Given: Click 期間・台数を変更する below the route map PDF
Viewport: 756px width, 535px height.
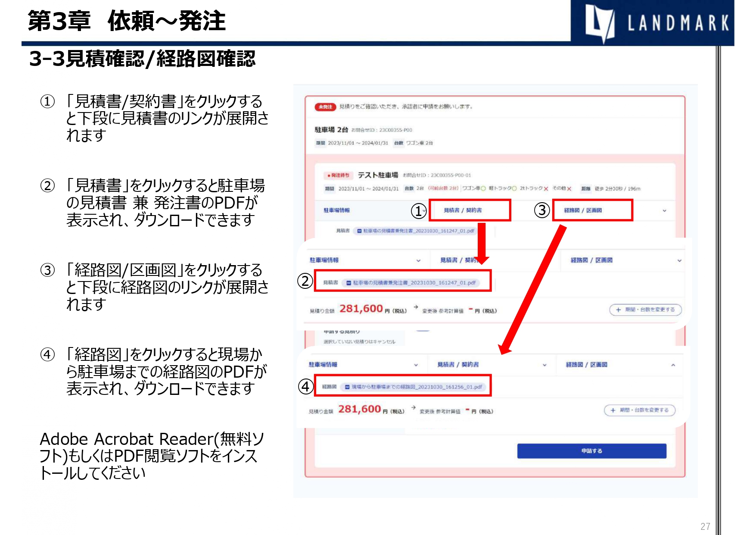Looking at the screenshot, I should coord(640,410).
